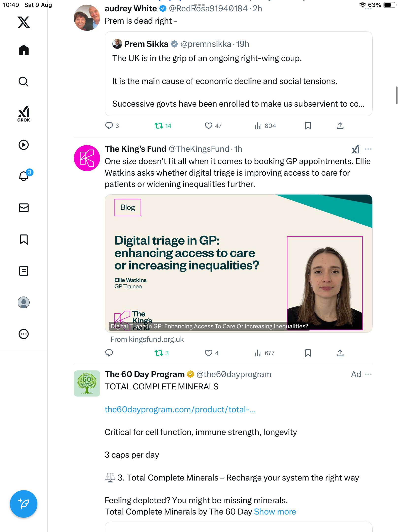The width and height of the screenshot is (399, 532).
Task: Bookmark the King's Fund post
Action: pyautogui.click(x=308, y=353)
